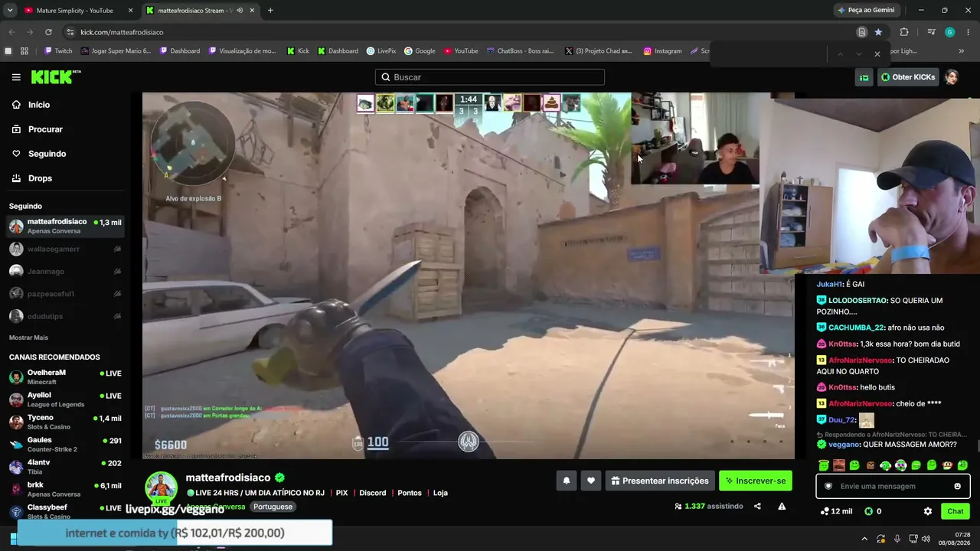The image size is (980, 551).
Task: Open recommended channel Tyceno
Action: point(65,422)
